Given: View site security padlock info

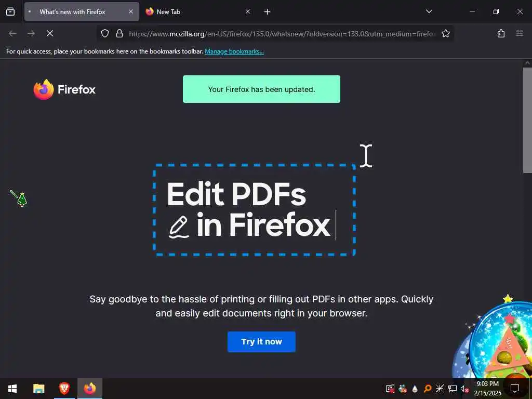Looking at the screenshot, I should 119,34.
